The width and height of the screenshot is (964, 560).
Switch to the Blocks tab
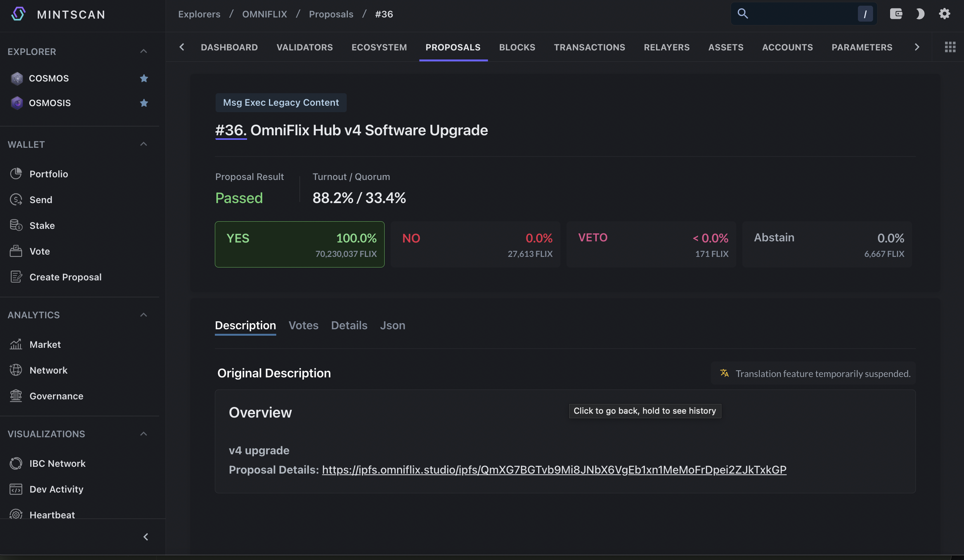[x=517, y=47]
